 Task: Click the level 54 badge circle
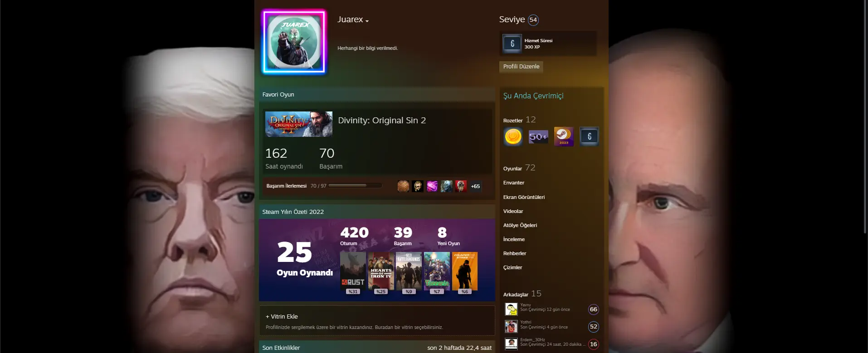tap(533, 20)
